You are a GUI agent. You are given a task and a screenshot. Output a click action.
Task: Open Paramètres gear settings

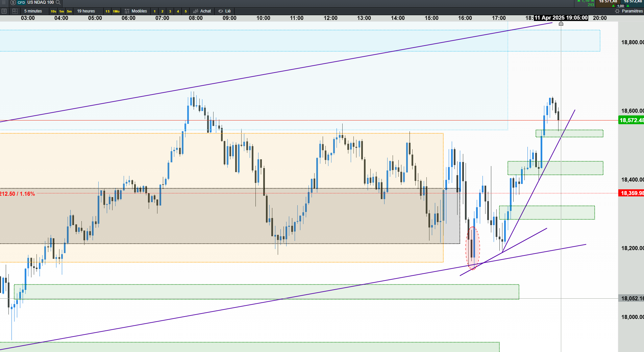pyautogui.click(x=617, y=11)
